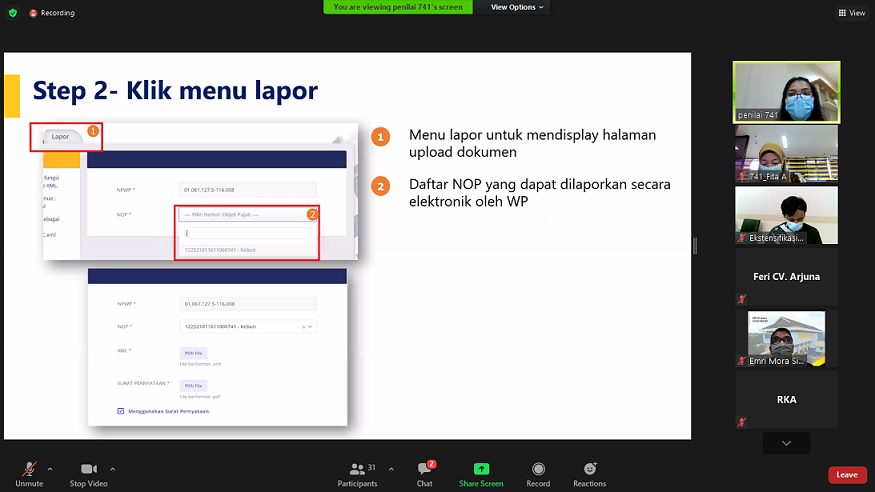Click the green encryption shield icon
This screenshot has height=492, width=875.
(x=13, y=13)
